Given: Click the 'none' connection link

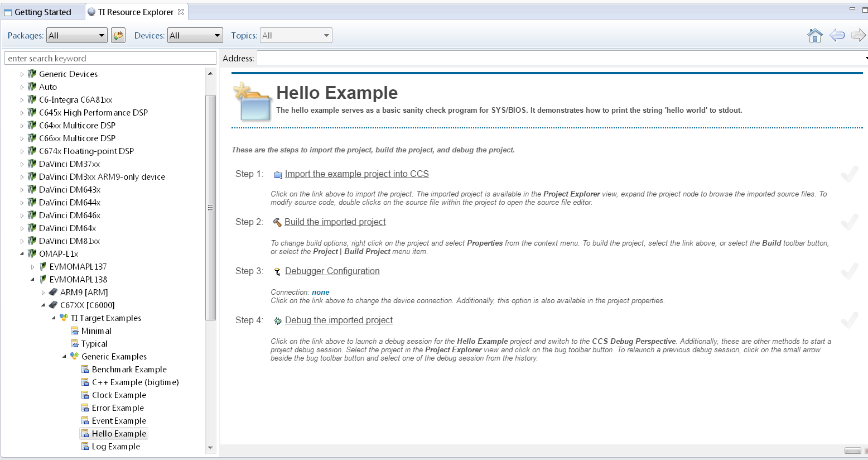Looking at the screenshot, I should click(x=320, y=292).
